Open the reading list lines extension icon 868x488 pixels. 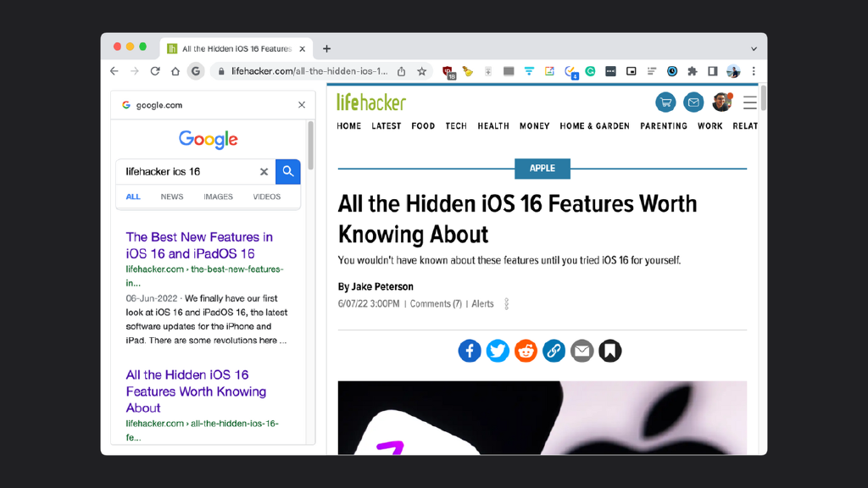[652, 71]
